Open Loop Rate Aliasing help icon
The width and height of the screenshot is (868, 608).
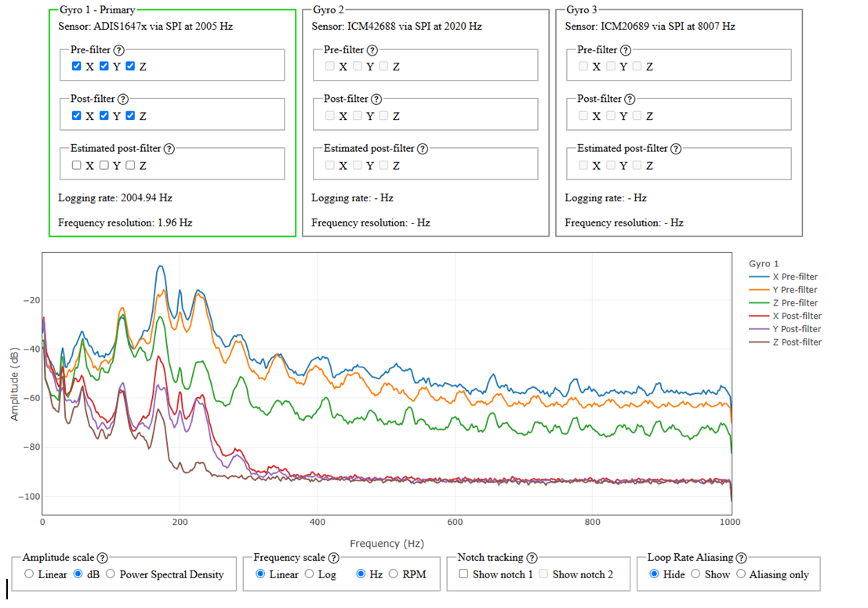741,558
